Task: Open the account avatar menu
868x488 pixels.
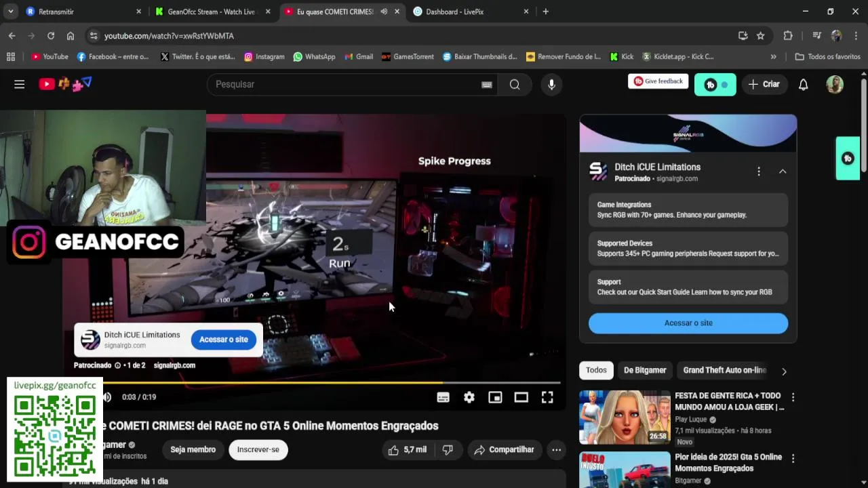Action: pyautogui.click(x=835, y=84)
